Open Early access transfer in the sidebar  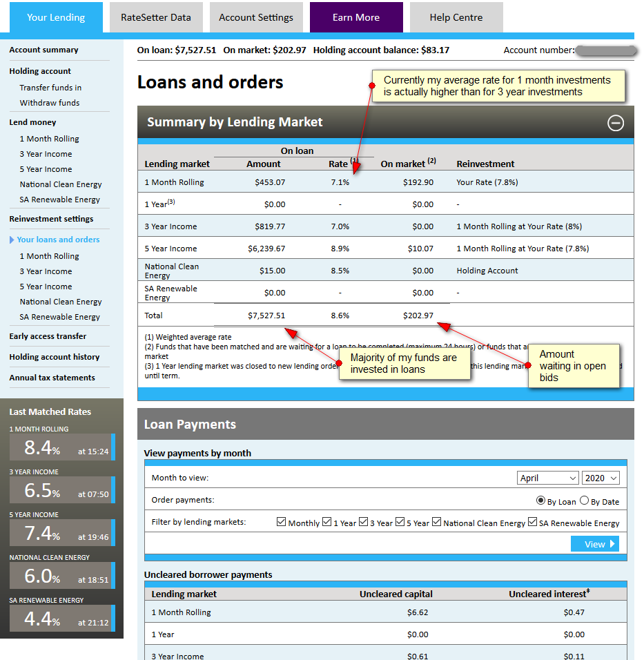[48, 336]
